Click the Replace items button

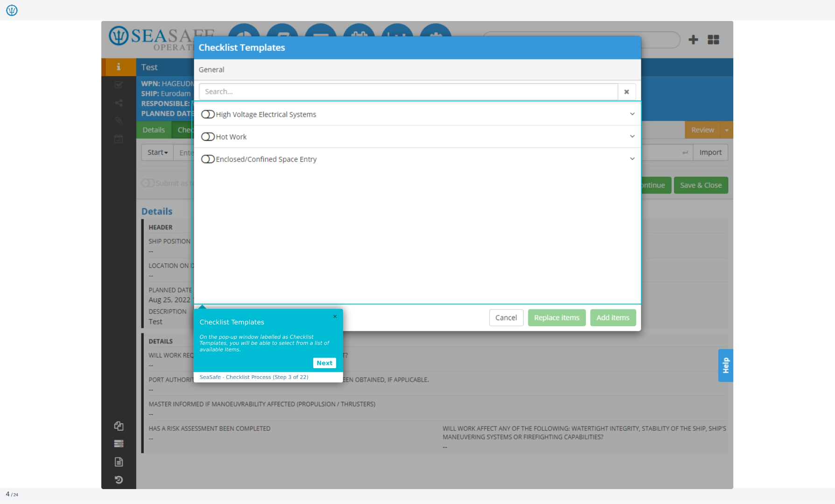[557, 318]
